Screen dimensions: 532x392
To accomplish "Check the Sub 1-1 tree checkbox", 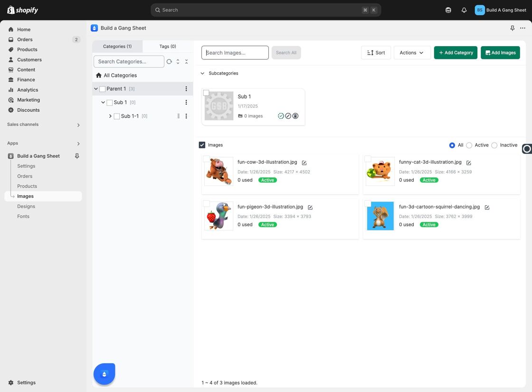I will [117, 116].
